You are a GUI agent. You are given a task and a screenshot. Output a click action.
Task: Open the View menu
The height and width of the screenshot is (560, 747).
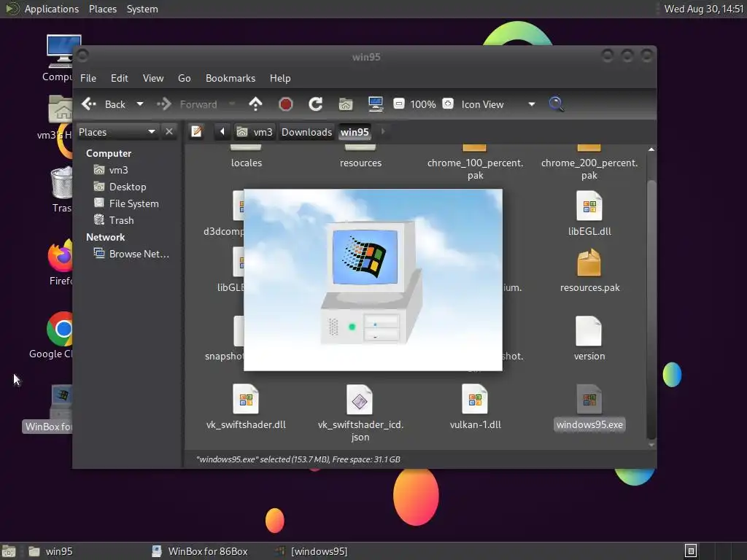coord(153,78)
